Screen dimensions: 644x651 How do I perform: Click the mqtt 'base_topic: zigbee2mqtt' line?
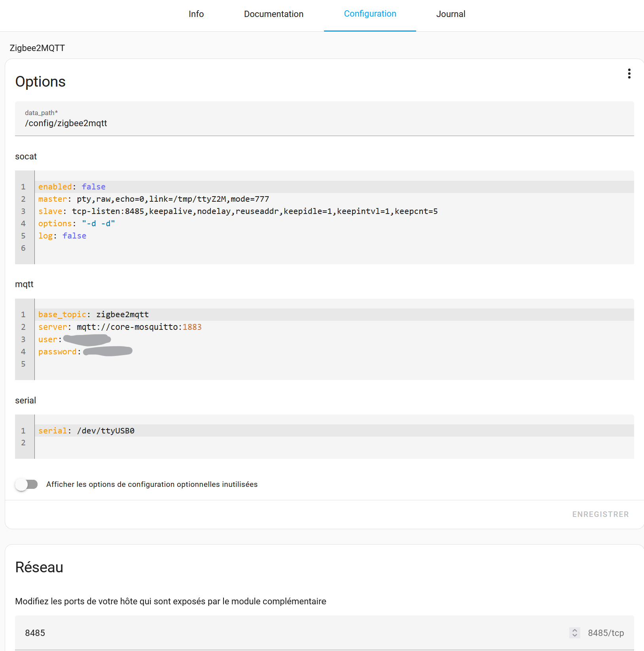pyautogui.click(x=334, y=314)
